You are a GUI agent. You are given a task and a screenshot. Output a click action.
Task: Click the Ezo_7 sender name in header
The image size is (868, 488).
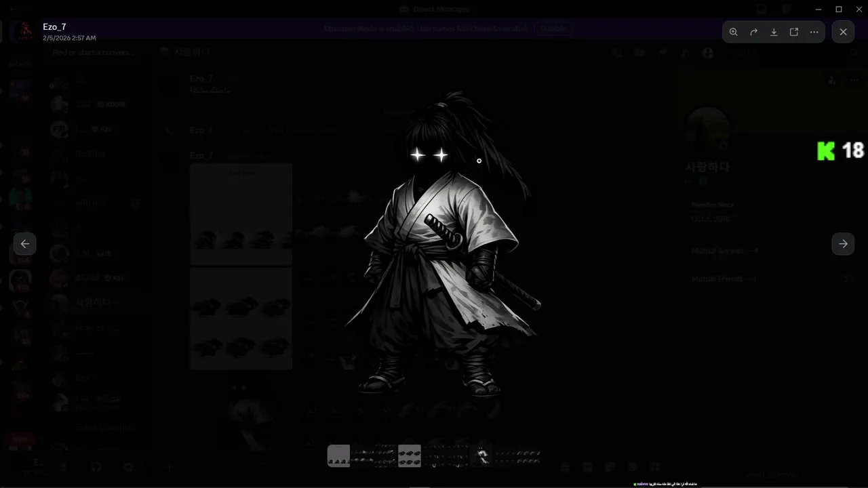click(54, 27)
